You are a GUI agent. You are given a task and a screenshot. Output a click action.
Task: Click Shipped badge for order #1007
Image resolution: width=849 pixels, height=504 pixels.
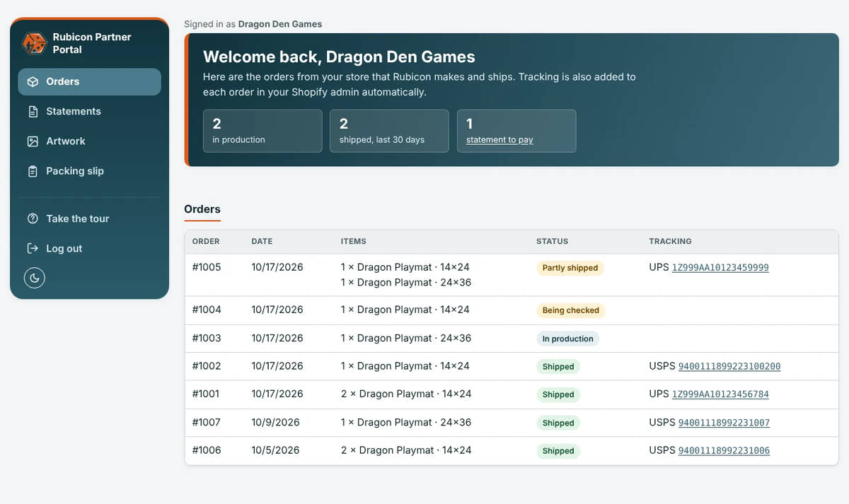point(558,423)
